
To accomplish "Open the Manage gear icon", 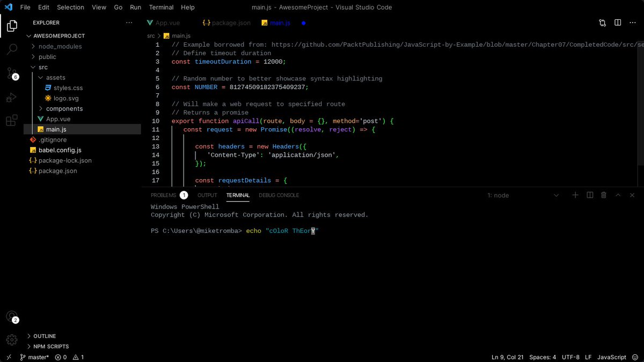I will point(11,340).
